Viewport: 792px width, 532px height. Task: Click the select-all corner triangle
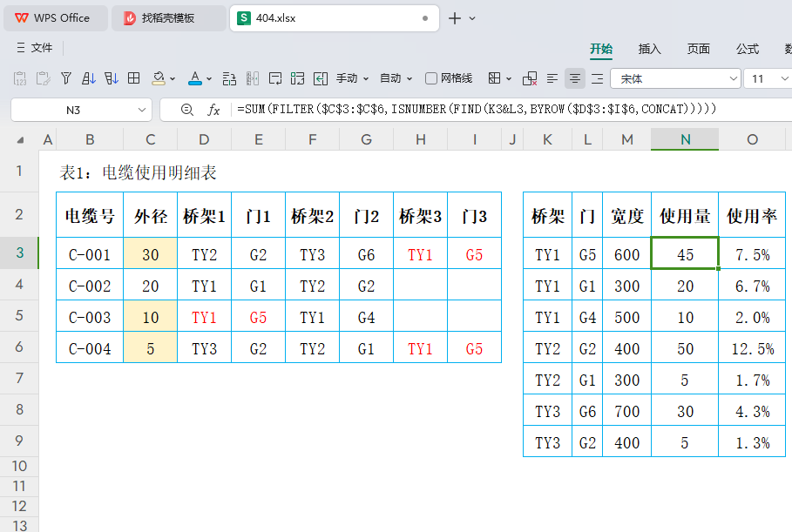click(x=20, y=140)
